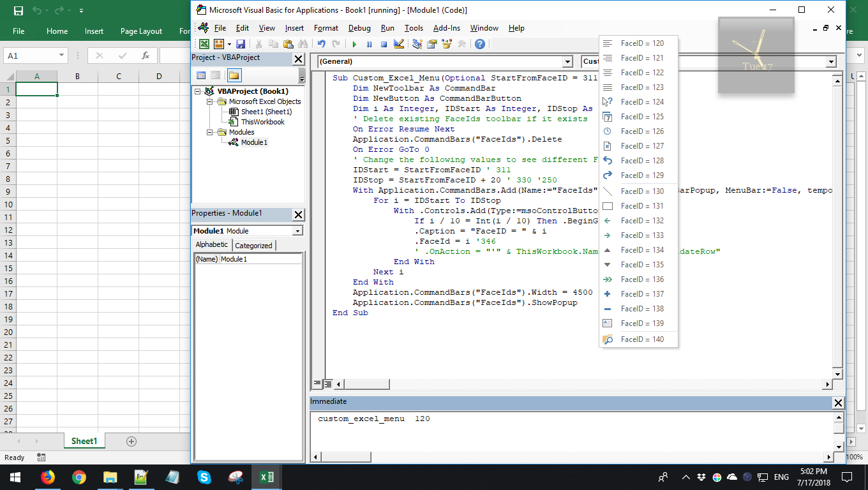Collapse the Modules folder in project tree
868x490 pixels.
[209, 132]
